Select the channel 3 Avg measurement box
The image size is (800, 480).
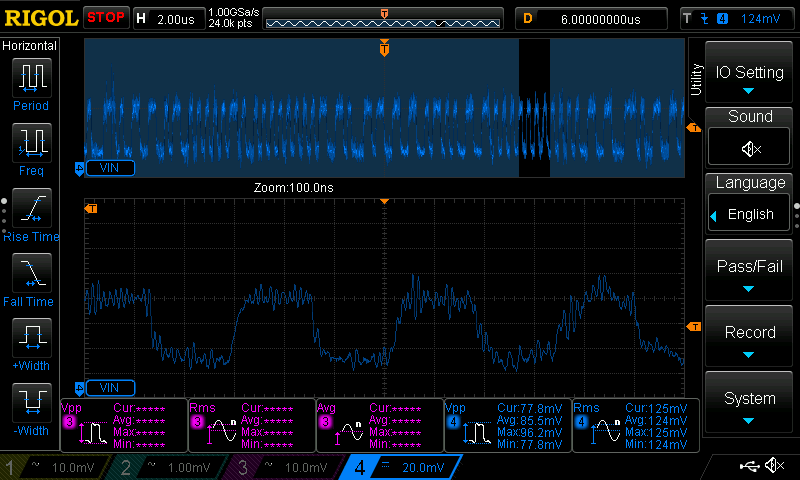(x=380, y=425)
